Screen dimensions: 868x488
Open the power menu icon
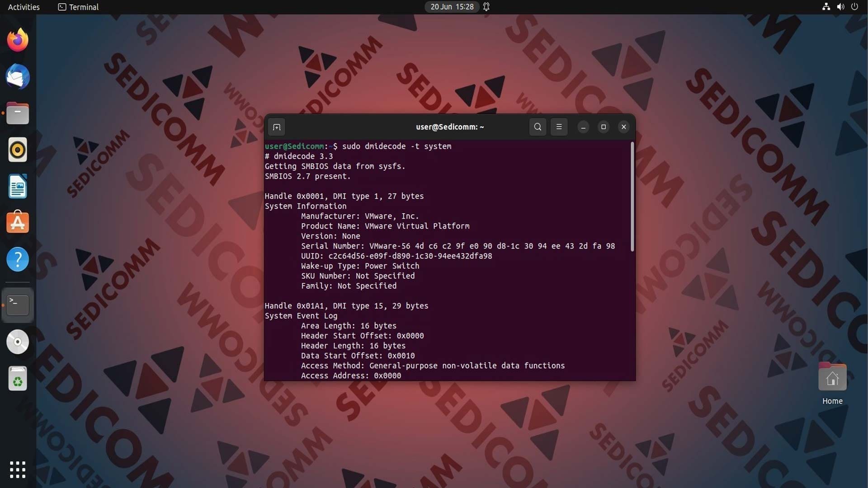(854, 7)
